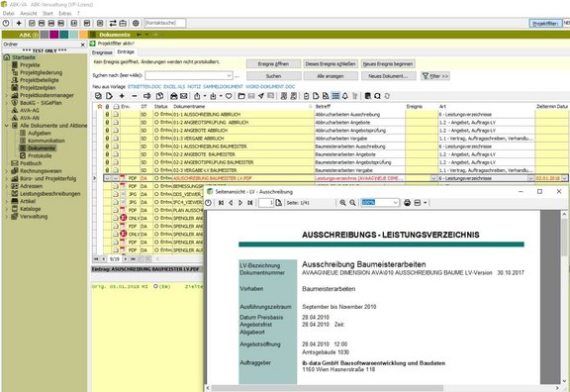Expand the Rechnungswesen tree node
This screenshot has height=392, width=570.
(6, 171)
